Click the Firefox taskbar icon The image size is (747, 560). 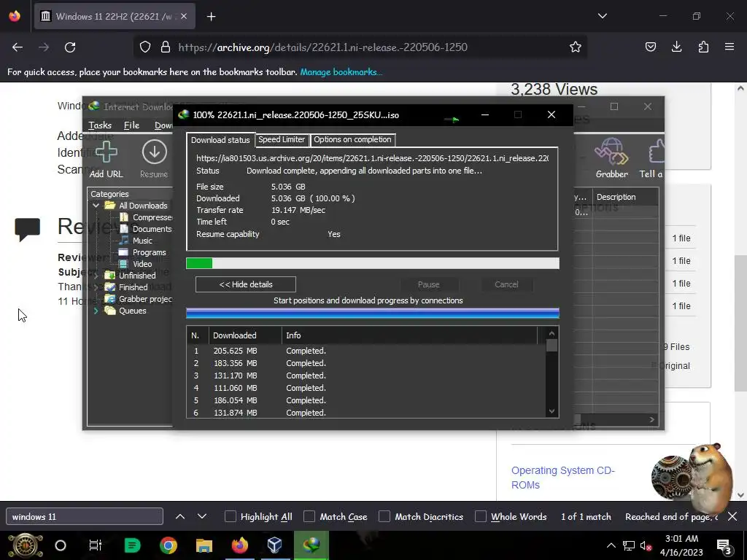(239, 545)
